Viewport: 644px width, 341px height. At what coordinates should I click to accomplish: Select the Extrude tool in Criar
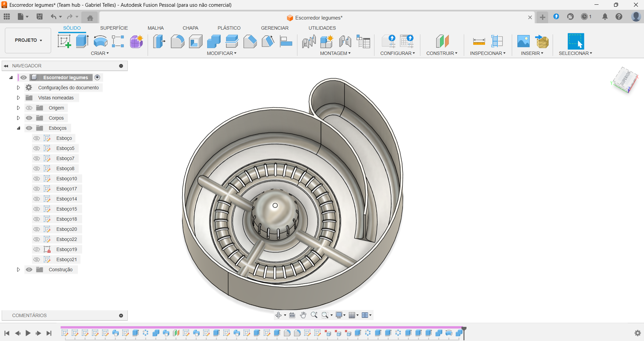coord(82,41)
